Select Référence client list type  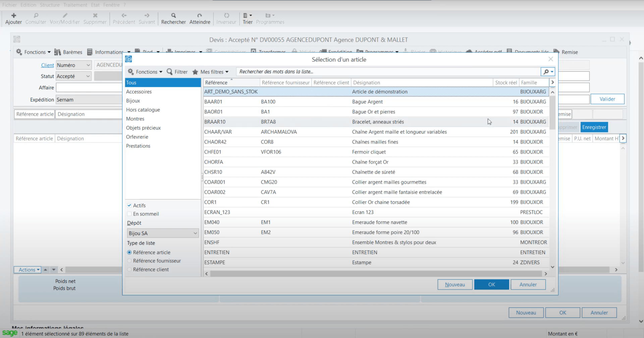[x=129, y=269]
